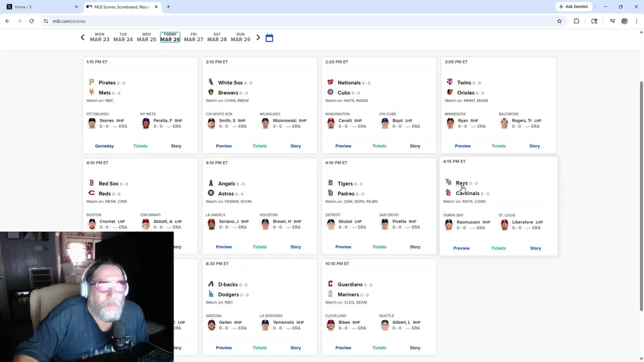
Task: Close the MLB Scores browser tab
Action: (x=156, y=7)
